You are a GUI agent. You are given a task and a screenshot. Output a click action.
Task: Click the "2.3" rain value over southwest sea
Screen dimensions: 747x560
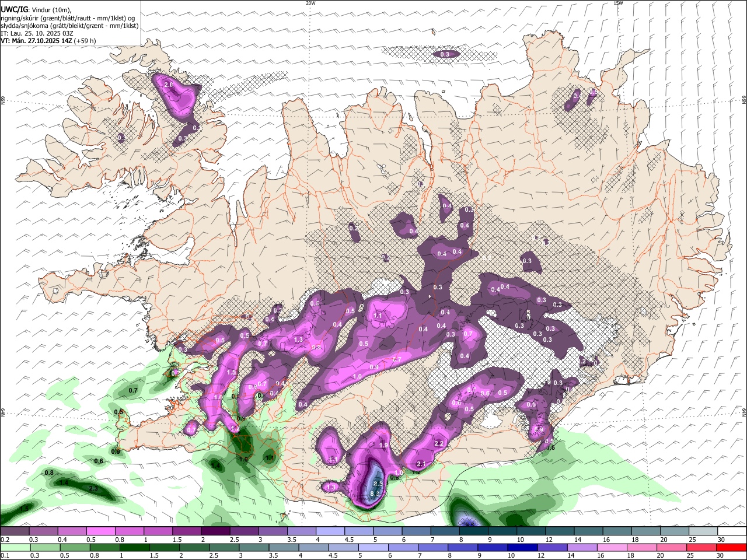pos(93,489)
